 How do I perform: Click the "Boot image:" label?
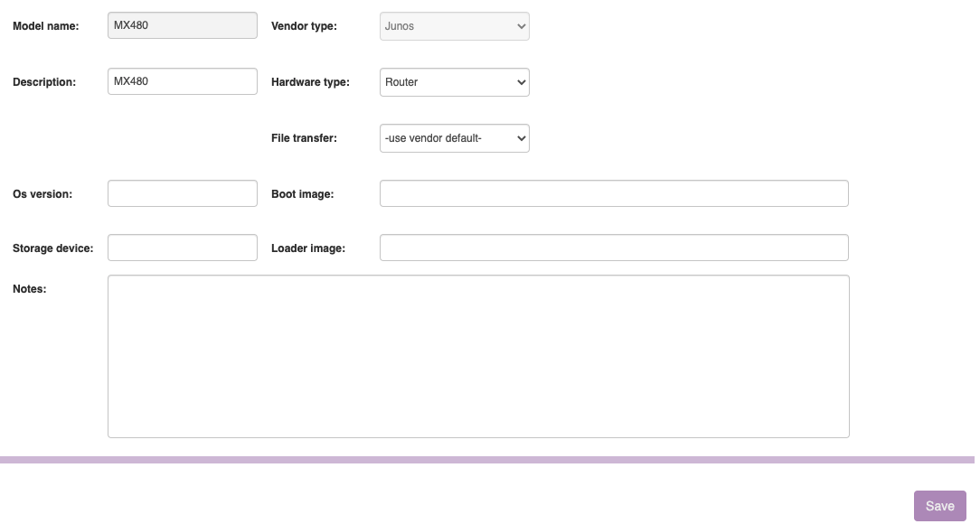click(302, 194)
